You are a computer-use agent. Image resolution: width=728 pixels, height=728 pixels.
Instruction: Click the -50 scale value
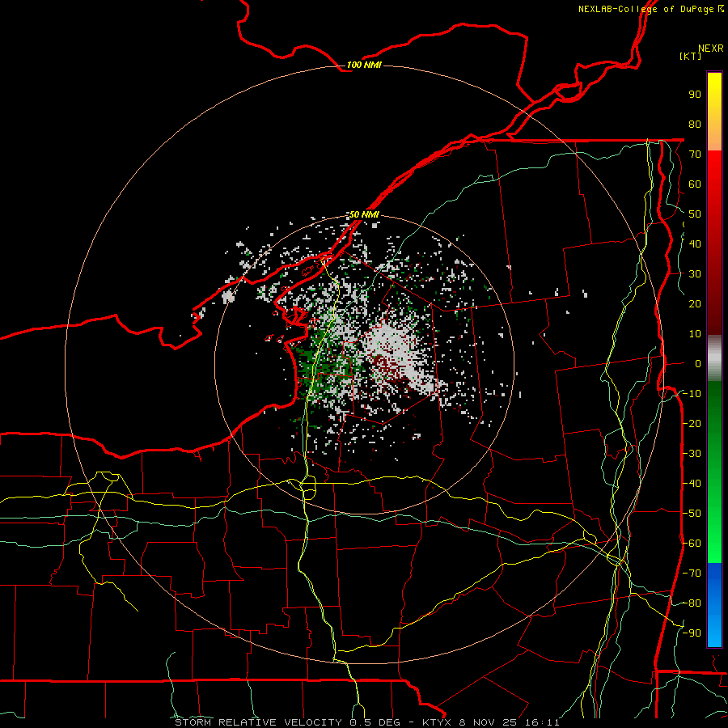692,514
